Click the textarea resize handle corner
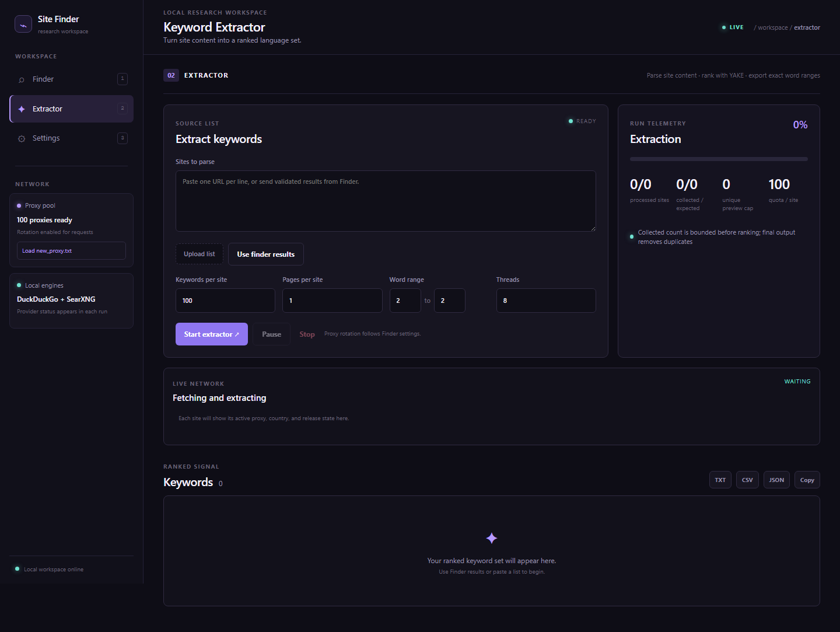The height and width of the screenshot is (632, 840). click(x=593, y=228)
